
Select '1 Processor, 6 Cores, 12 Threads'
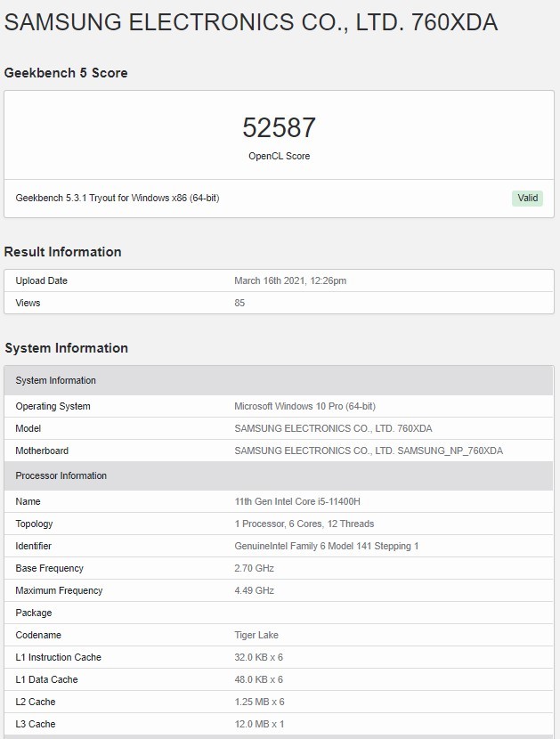point(304,524)
